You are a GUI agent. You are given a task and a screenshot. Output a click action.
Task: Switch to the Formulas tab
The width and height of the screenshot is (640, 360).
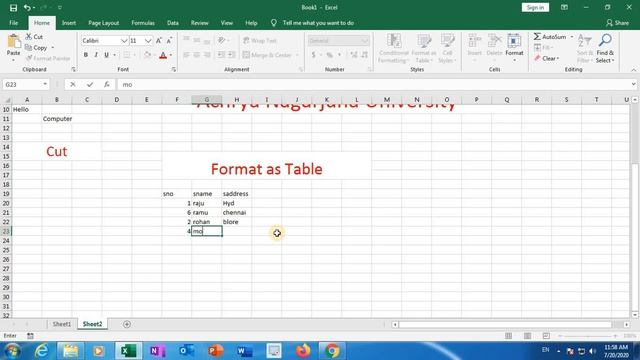[x=143, y=23]
